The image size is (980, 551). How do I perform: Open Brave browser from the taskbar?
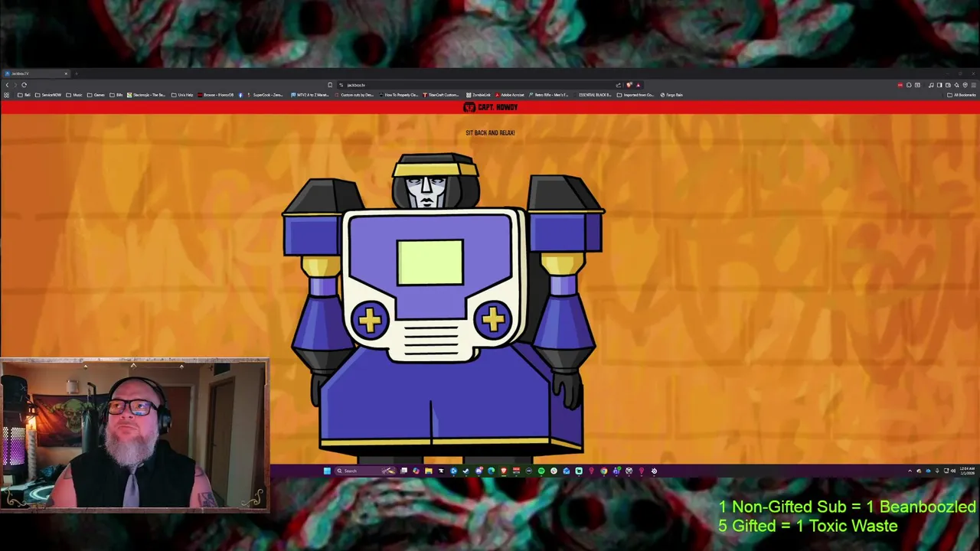pyautogui.click(x=504, y=471)
